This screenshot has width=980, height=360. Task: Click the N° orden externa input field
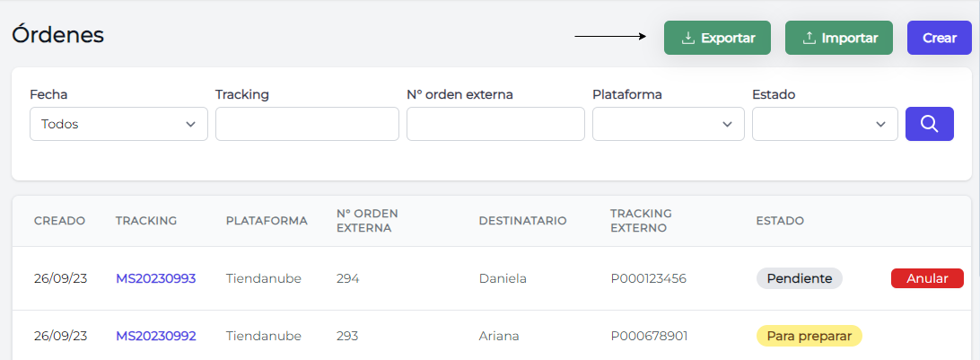point(495,124)
